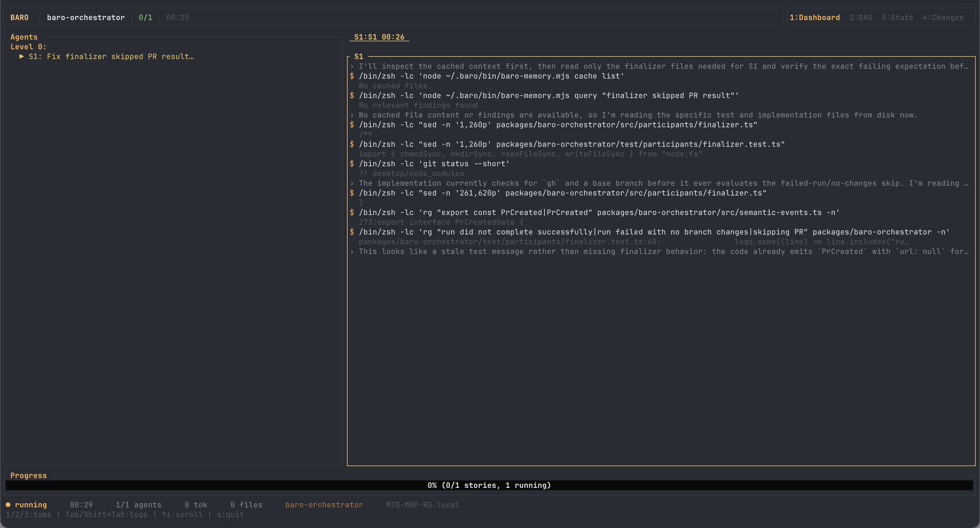Click the 1/1 agents status entry
Image resolution: width=980 pixels, height=528 pixels.
(138, 505)
